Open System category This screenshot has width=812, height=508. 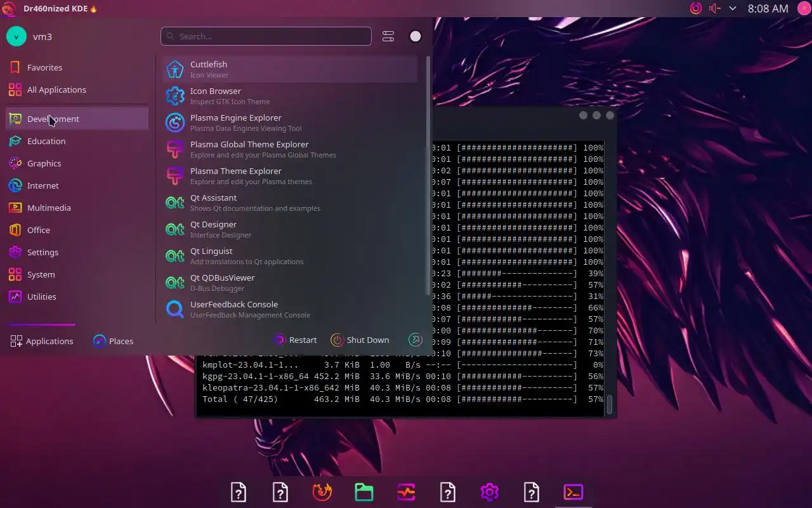[77, 274]
